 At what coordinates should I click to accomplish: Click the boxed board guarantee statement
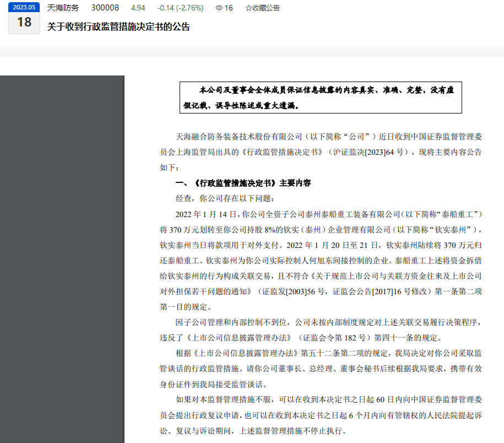(x=321, y=98)
